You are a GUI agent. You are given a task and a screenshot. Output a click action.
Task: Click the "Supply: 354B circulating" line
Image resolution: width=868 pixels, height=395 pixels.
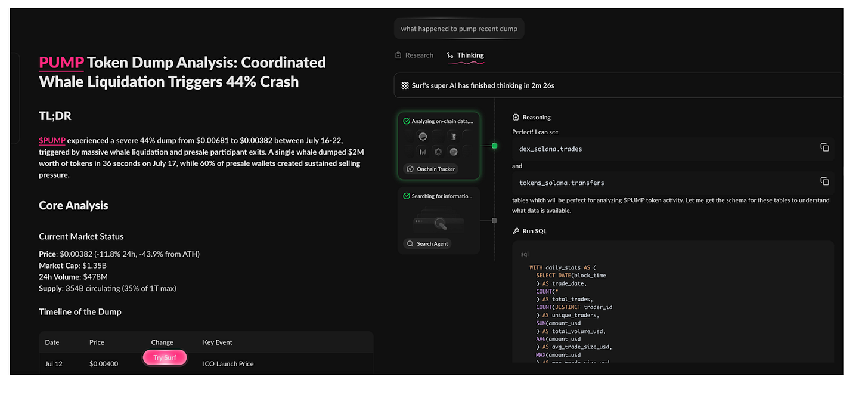pyautogui.click(x=107, y=289)
